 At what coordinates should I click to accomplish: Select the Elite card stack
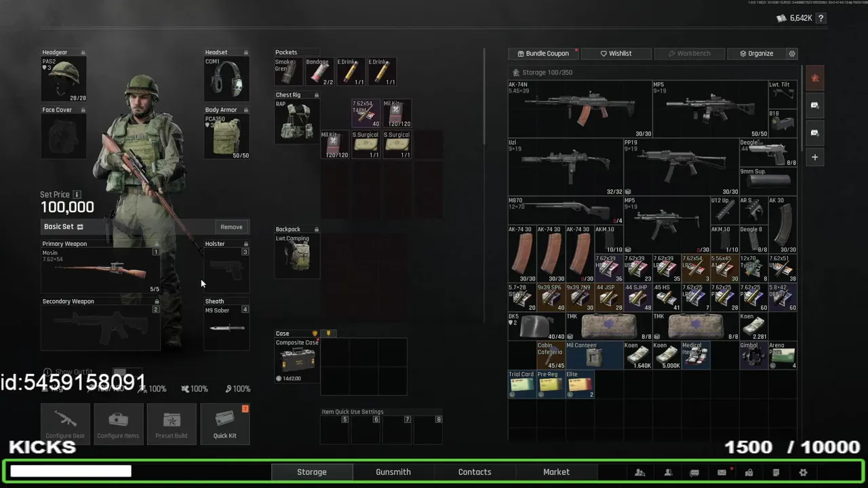[580, 384]
